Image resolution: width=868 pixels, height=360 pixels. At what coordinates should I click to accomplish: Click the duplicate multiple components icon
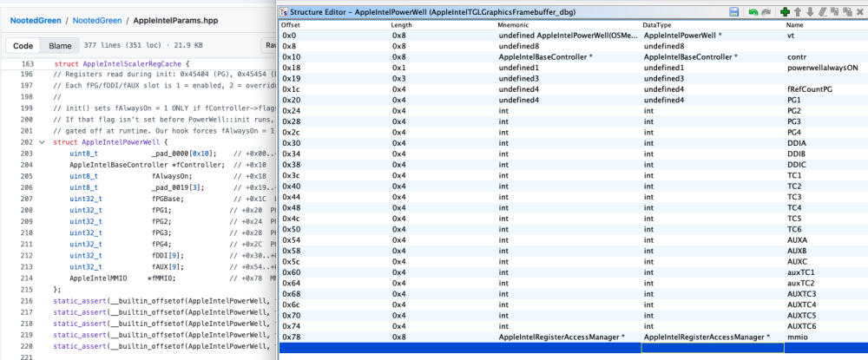(846, 11)
